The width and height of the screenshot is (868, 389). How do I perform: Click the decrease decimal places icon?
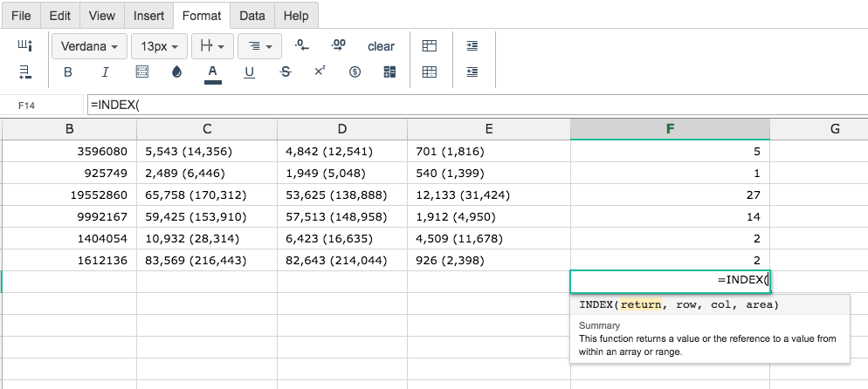click(x=301, y=45)
